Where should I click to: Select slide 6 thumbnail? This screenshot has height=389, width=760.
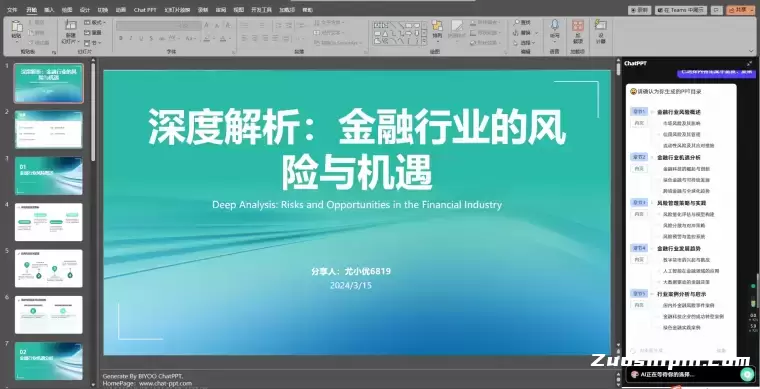[48, 315]
